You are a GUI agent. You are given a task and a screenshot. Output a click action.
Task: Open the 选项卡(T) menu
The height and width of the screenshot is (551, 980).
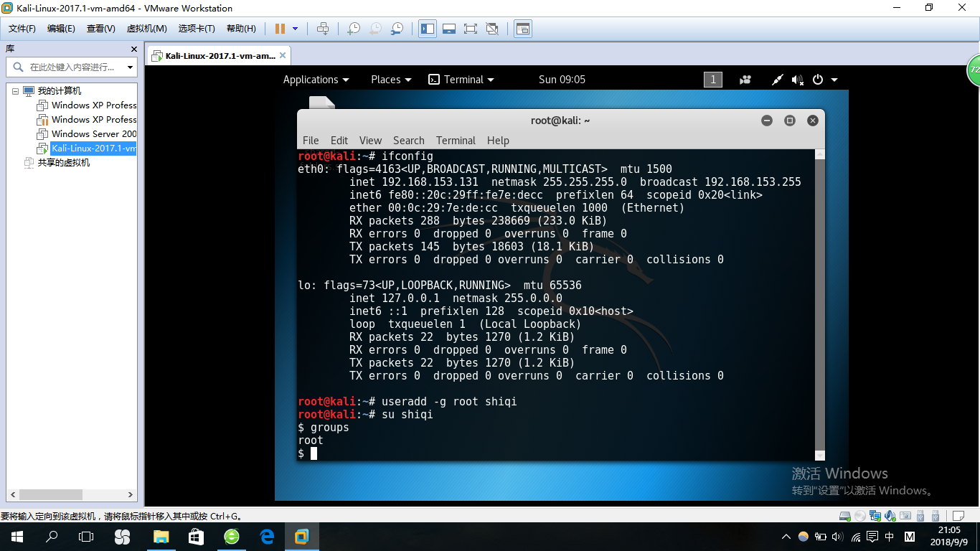197,29
